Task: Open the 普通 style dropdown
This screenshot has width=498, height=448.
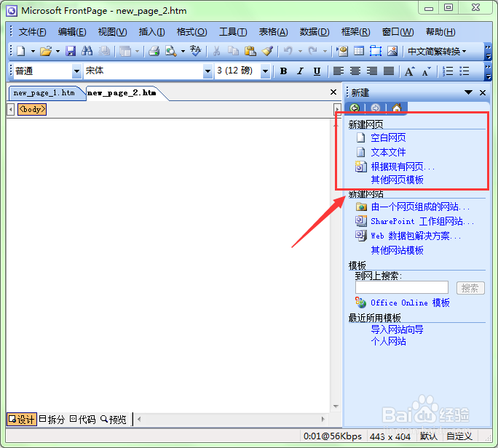Action: coord(76,71)
